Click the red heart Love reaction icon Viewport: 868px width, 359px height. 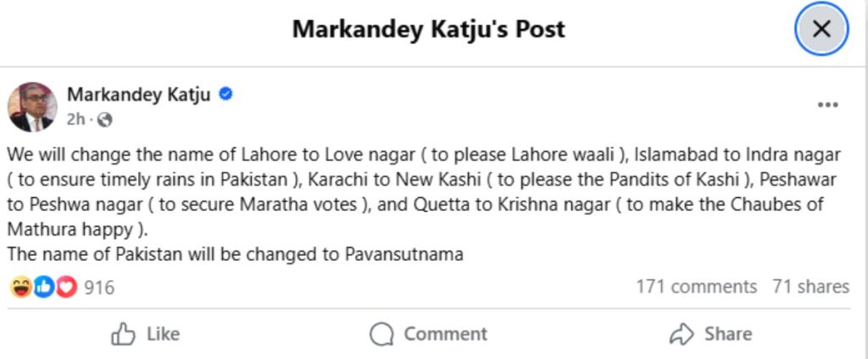pos(66,287)
